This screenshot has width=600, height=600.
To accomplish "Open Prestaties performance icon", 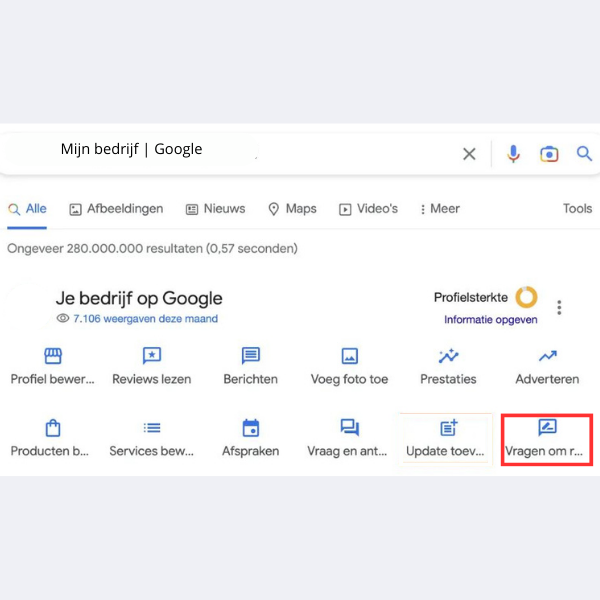I will pos(448,356).
